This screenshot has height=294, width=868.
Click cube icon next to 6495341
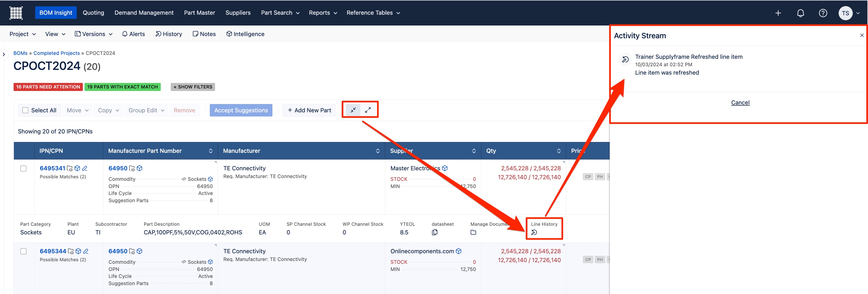coord(77,168)
